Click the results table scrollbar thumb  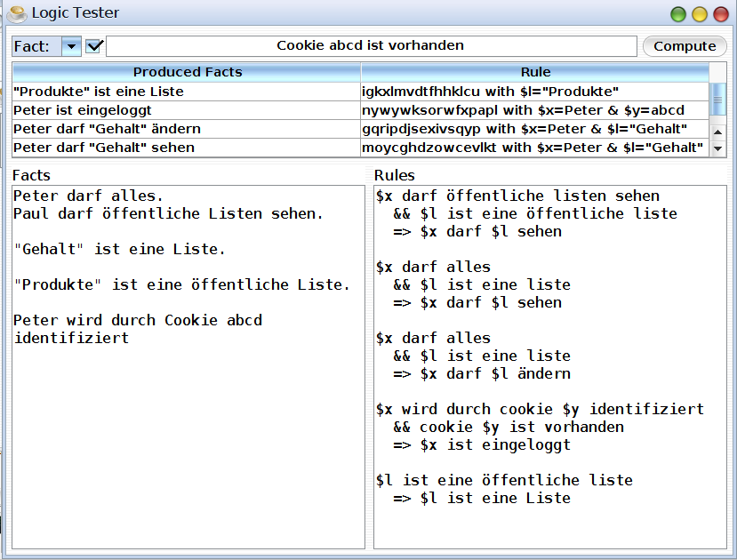click(718, 98)
